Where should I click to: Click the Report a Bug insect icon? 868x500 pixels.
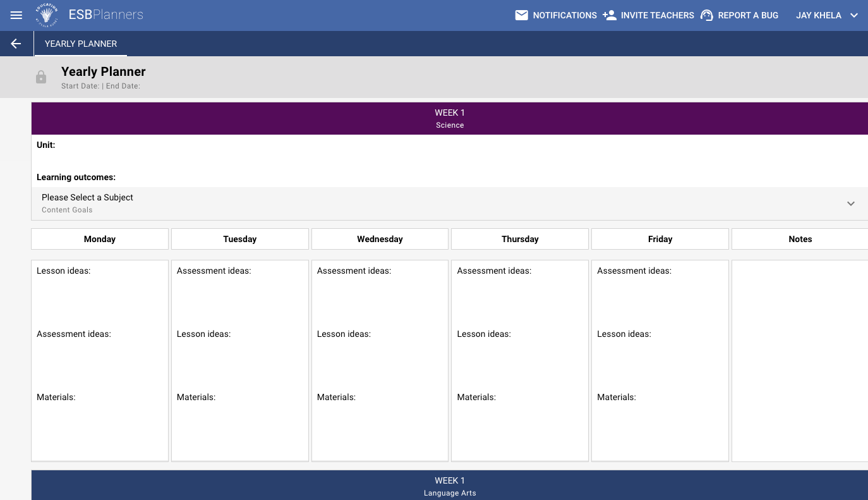(706, 15)
